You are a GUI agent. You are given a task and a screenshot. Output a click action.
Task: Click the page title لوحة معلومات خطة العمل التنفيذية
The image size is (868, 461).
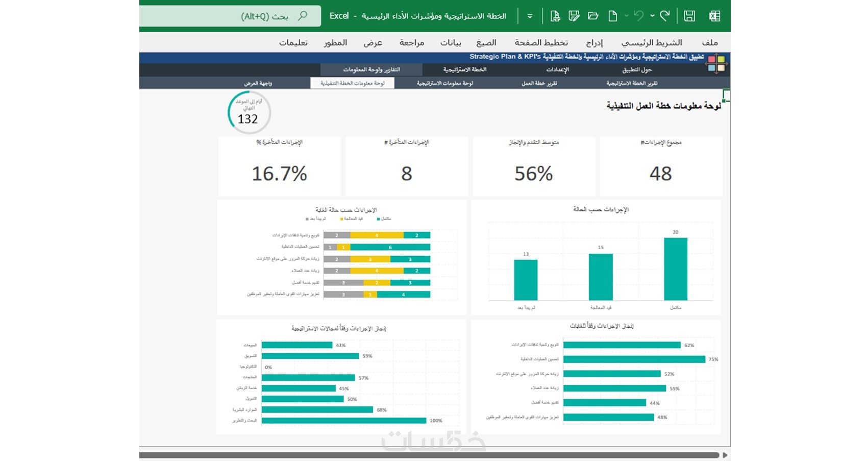(663, 106)
